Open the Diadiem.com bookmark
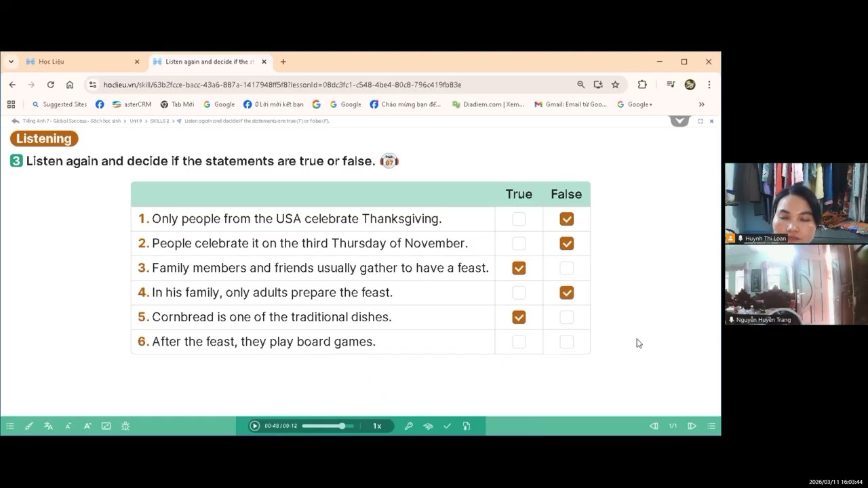Screen dimensions: 868x488 click(488, 104)
